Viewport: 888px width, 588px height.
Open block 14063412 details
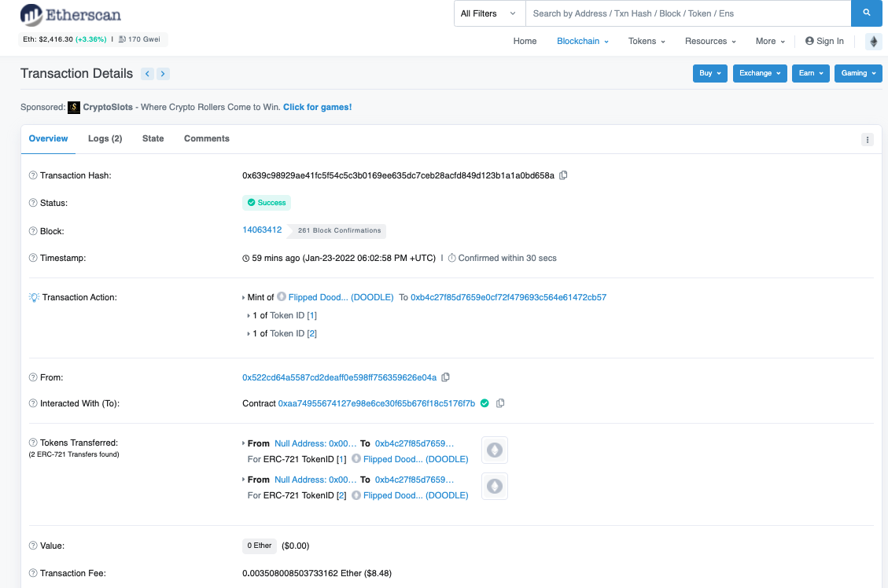click(x=261, y=230)
